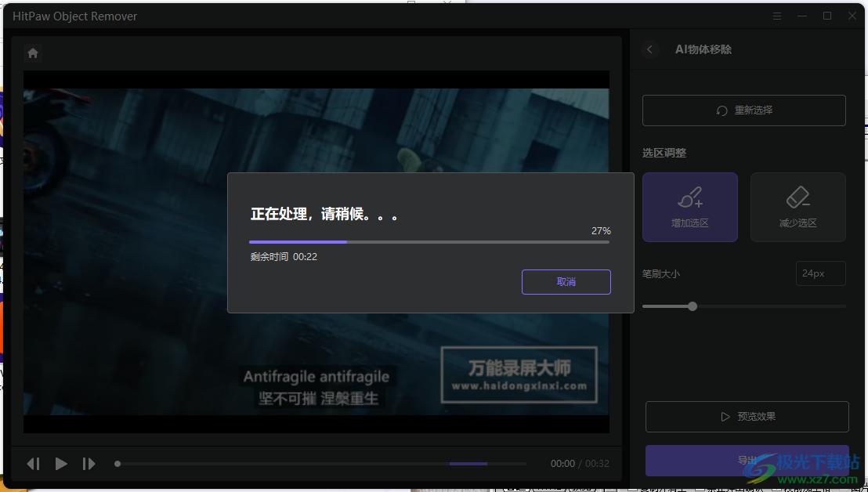The height and width of the screenshot is (492, 868).
Task: Click 重新选择 to reselect the object
Action: tap(744, 110)
